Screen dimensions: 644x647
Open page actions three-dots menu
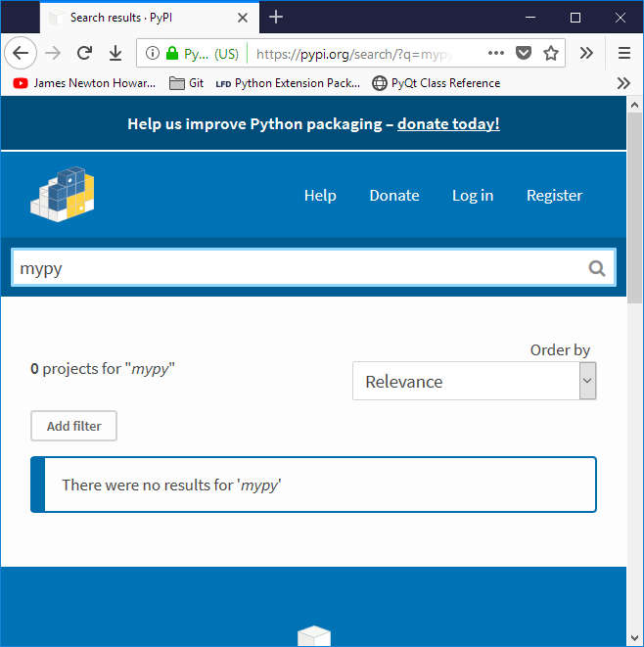[x=495, y=53]
